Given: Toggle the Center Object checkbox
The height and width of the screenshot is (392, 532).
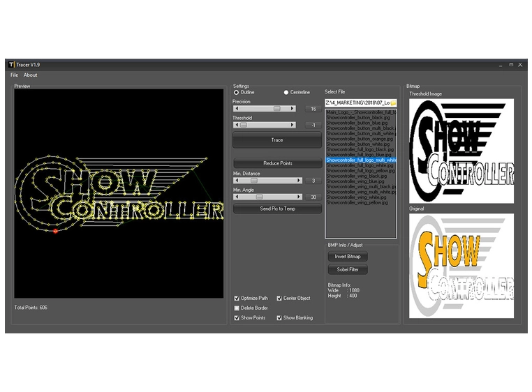Looking at the screenshot, I should 279,299.
